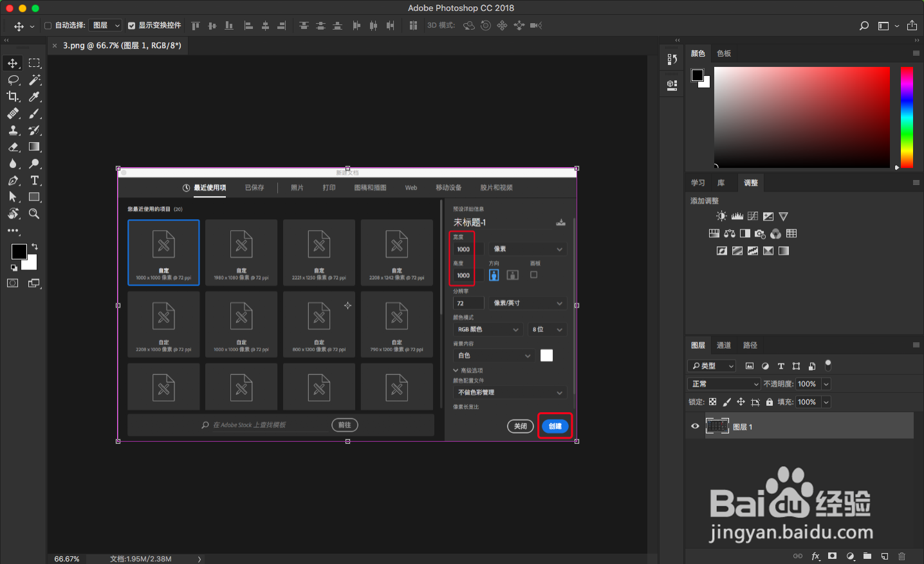Swap foreground and background colors
The image size is (924, 564).
(x=35, y=246)
